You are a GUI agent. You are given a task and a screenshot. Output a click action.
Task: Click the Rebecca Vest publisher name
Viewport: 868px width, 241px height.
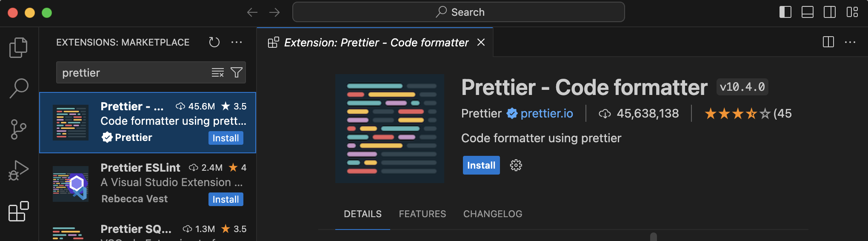coord(134,199)
